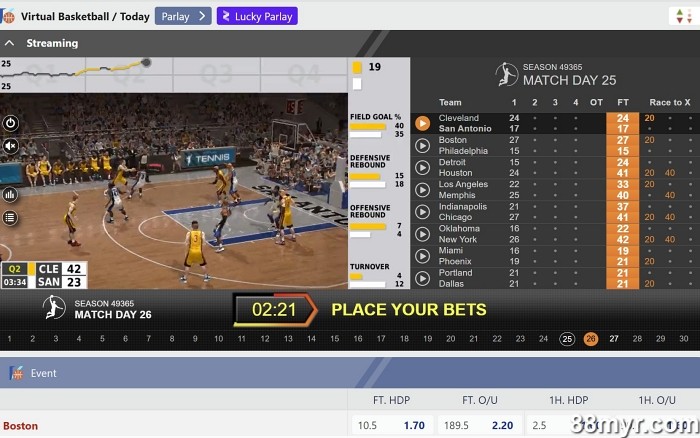Open the Parlay button
Screen dimensions: 700x438
click(183, 17)
